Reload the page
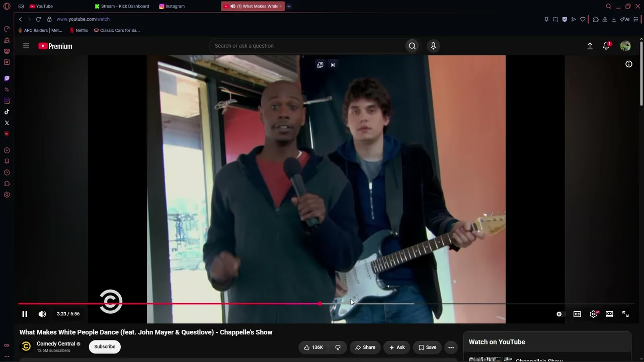This screenshot has width=644, height=362. pyautogui.click(x=38, y=19)
